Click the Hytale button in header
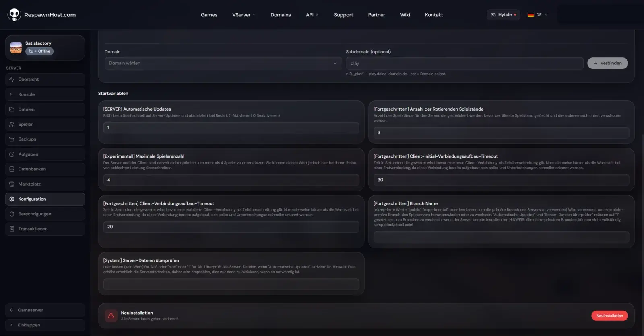The image size is (644, 336). 503,15
